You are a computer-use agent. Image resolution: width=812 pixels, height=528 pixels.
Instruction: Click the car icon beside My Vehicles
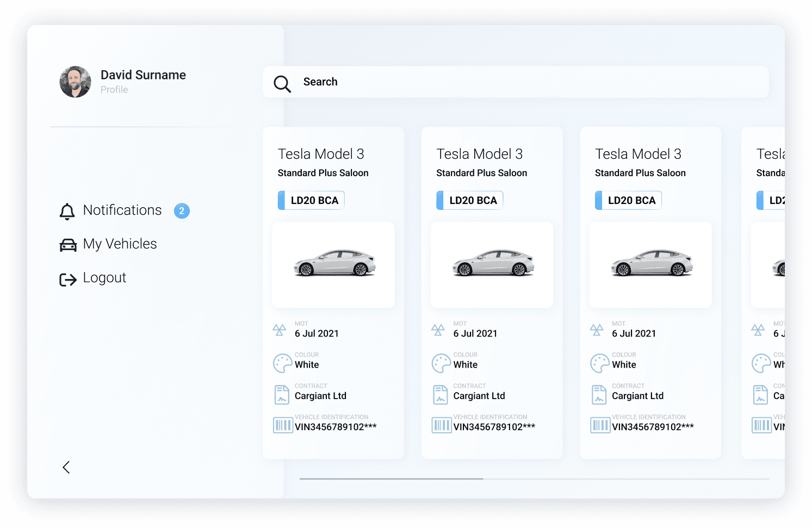(68, 245)
